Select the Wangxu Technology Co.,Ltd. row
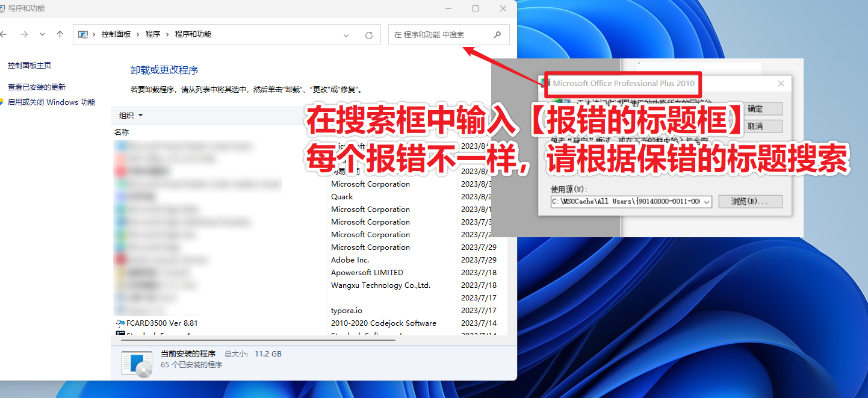The width and height of the screenshot is (868, 398). click(381, 285)
